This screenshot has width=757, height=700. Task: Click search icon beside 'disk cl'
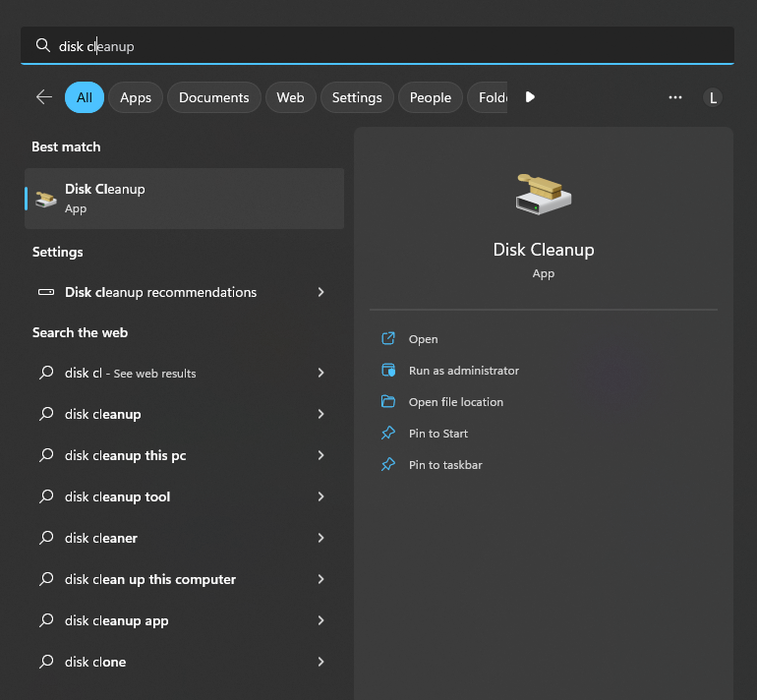46,373
